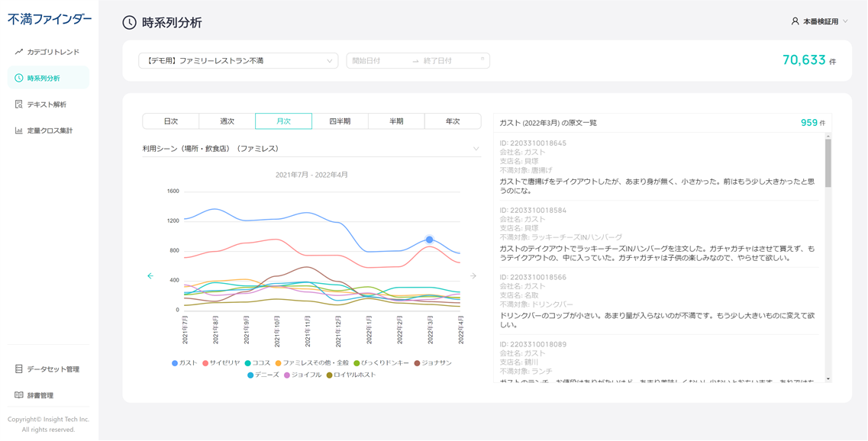Open the 本番検証用 user account menu
Viewport: 868px width, 441px height.
point(820,21)
